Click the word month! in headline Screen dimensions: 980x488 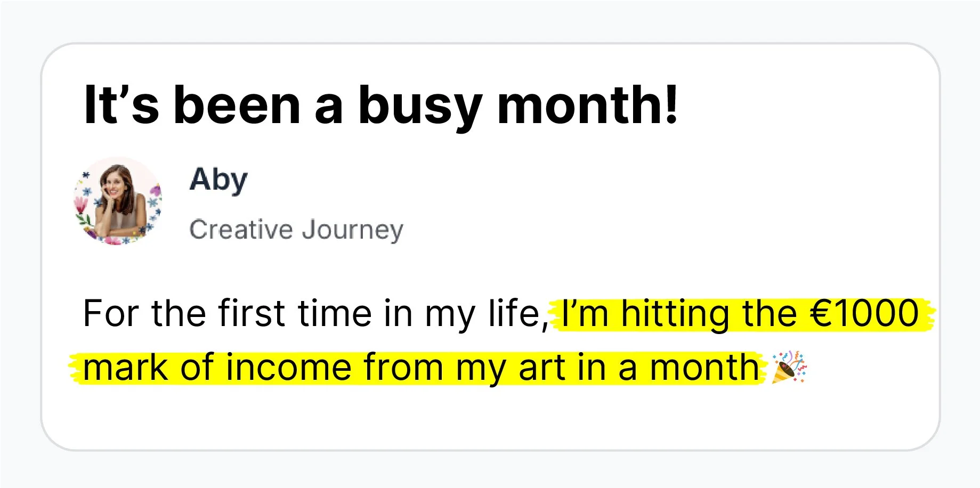pyautogui.click(x=587, y=105)
